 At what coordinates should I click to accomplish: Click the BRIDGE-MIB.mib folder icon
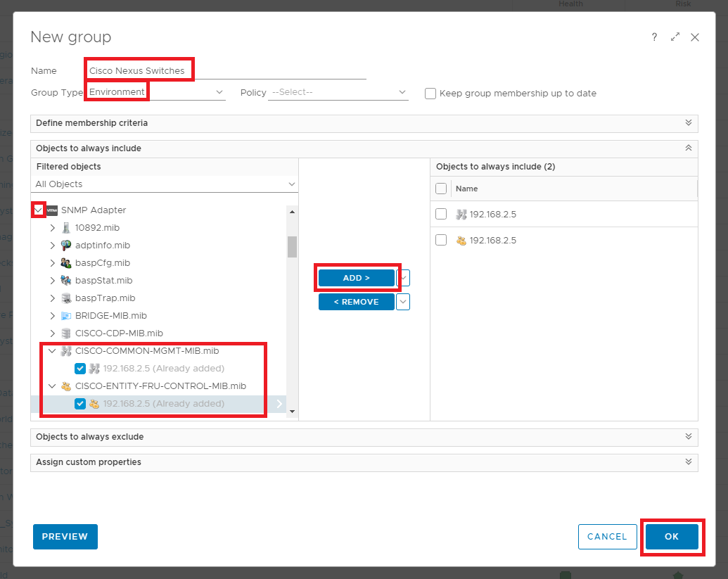(66, 316)
